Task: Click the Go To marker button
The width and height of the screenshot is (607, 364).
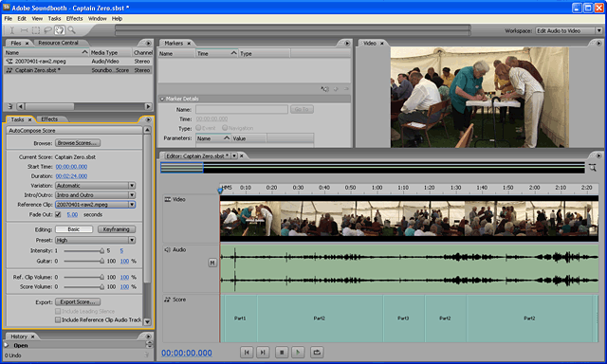Action: (302, 109)
